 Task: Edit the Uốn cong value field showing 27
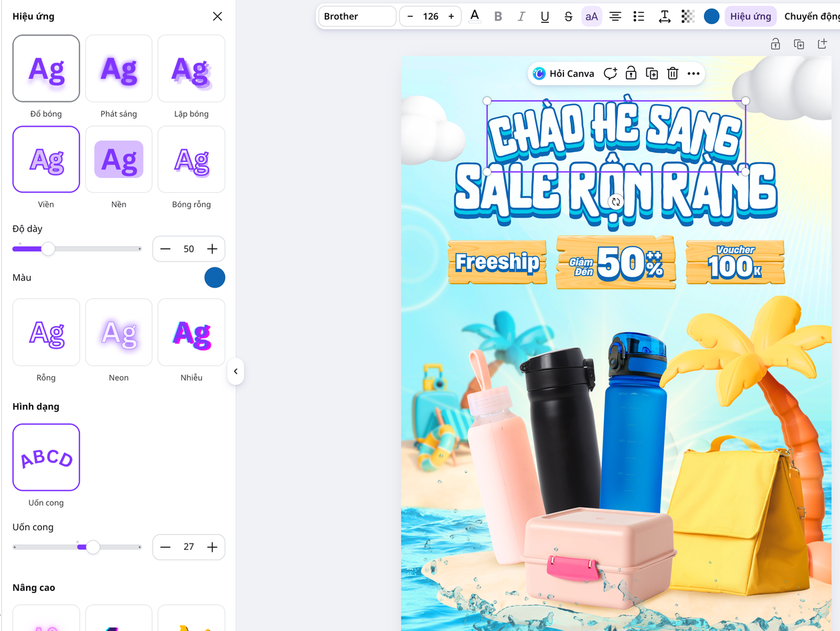(x=189, y=547)
